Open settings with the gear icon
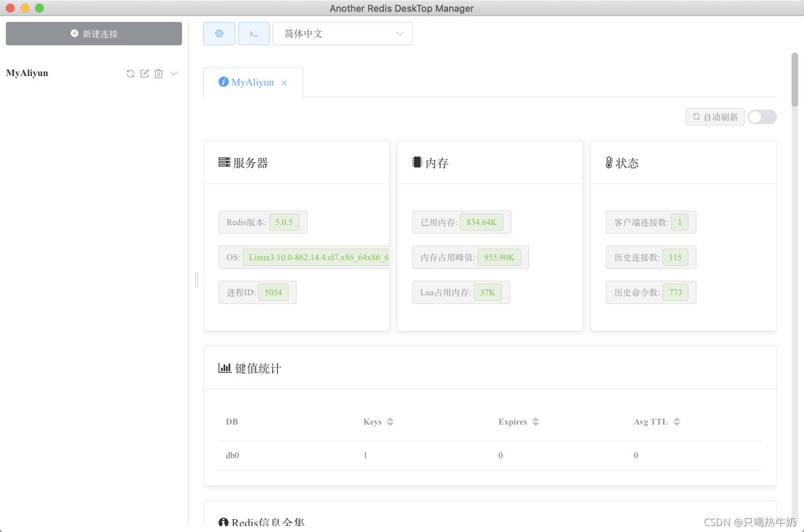Screen dimensions: 804x532 pyautogui.click(x=219, y=34)
